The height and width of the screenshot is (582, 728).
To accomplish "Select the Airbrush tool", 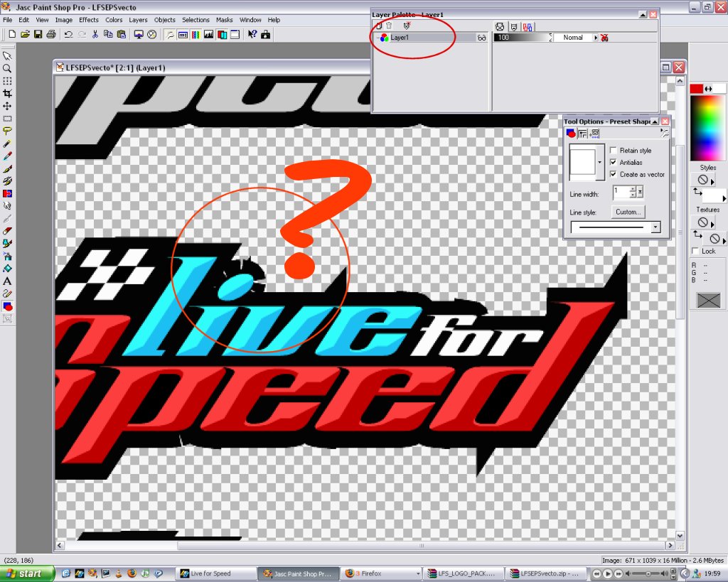I will point(7,257).
